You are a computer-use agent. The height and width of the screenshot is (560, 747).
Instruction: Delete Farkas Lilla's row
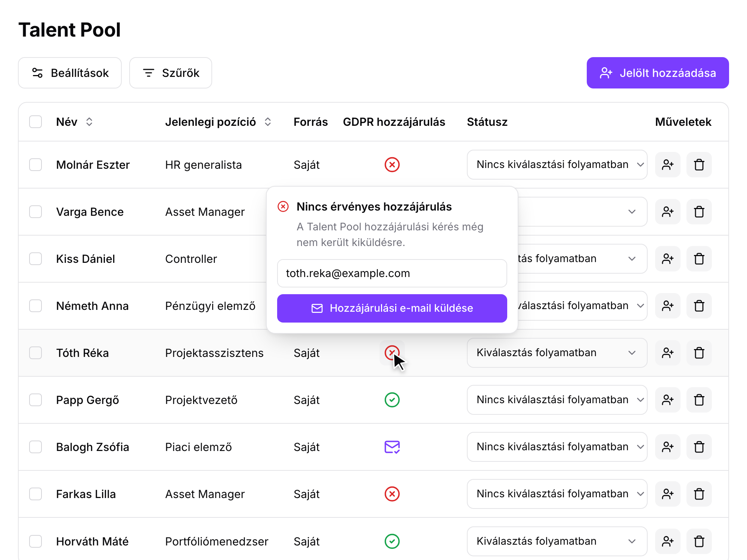click(699, 494)
